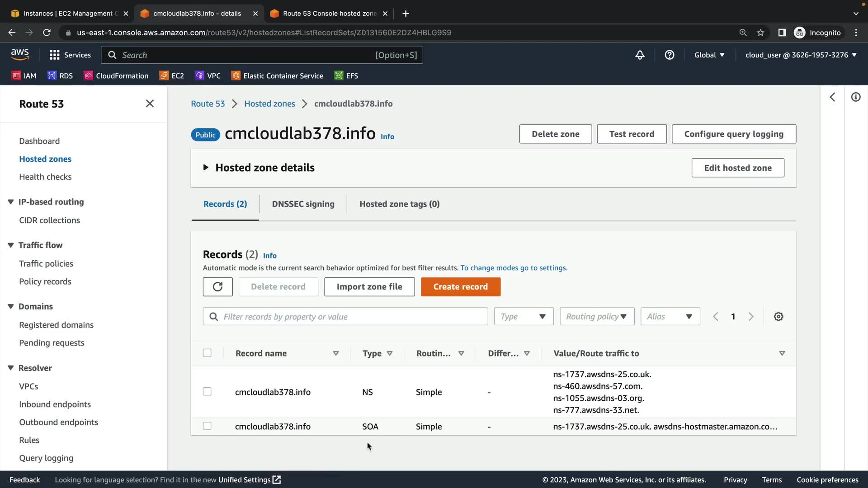The width and height of the screenshot is (868, 488).
Task: Open Hosted zones breadcrumb link
Action: click(269, 103)
